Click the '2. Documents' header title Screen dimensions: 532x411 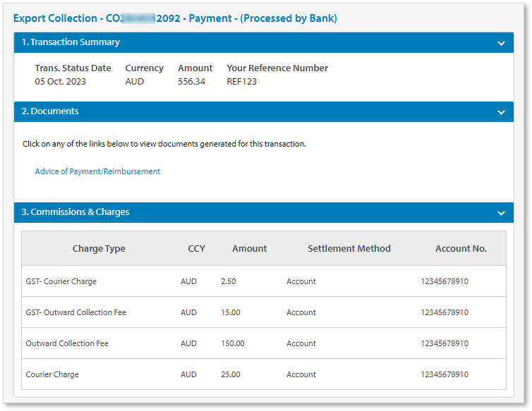click(50, 111)
